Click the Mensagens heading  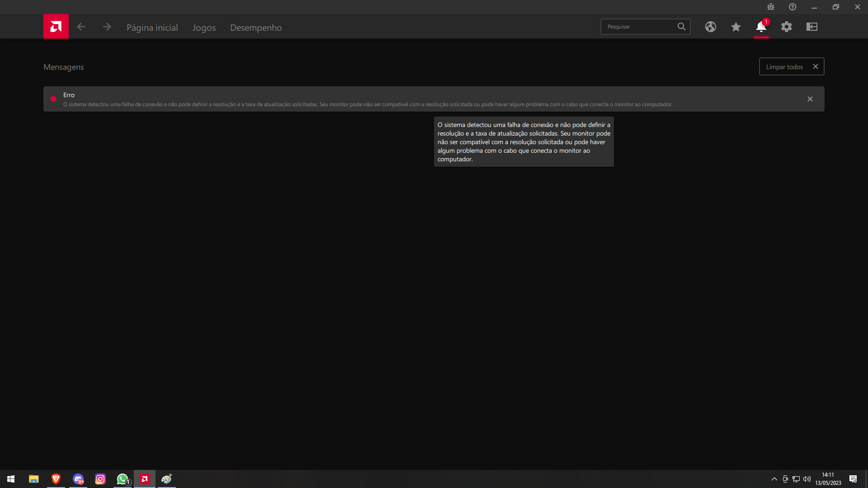click(x=64, y=67)
